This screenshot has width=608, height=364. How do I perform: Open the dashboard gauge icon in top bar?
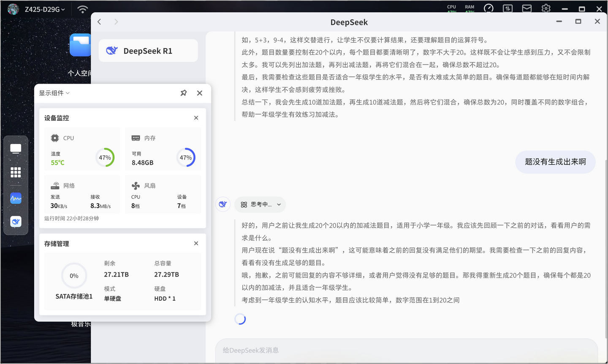(x=489, y=8)
